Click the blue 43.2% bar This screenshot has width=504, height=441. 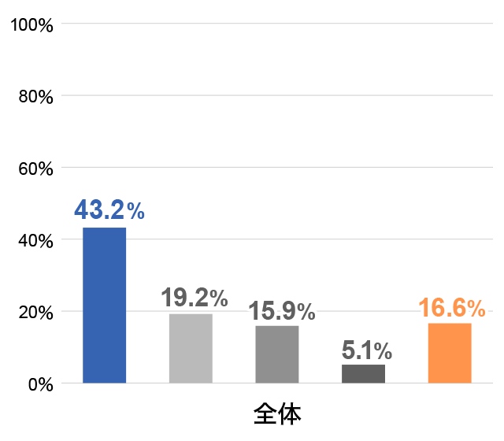pos(105,306)
